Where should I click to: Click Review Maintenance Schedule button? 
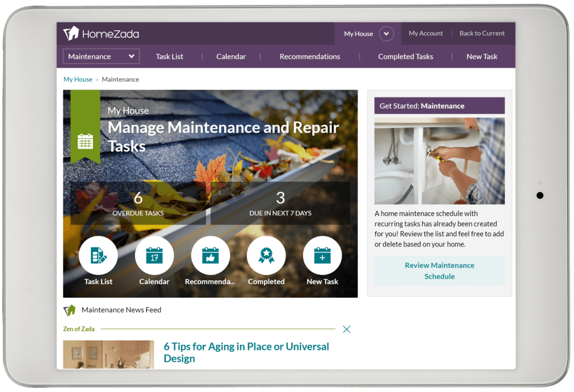[439, 270]
